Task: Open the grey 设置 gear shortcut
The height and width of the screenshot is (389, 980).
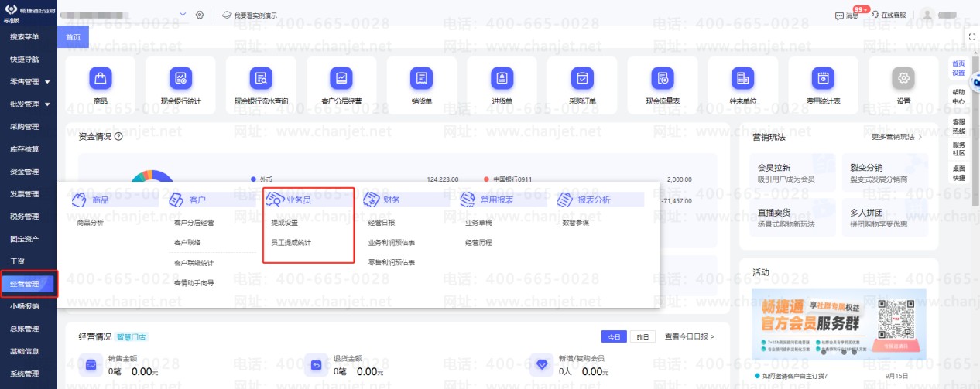Action: (x=903, y=78)
